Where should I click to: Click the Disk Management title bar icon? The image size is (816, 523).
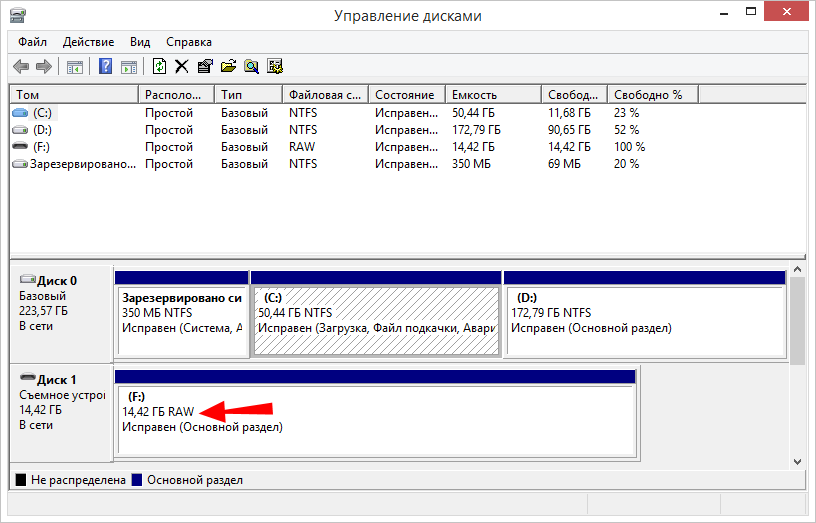(17, 15)
